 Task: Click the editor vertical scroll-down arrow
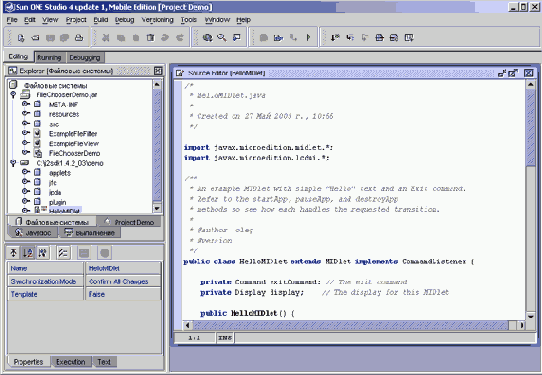point(530,316)
